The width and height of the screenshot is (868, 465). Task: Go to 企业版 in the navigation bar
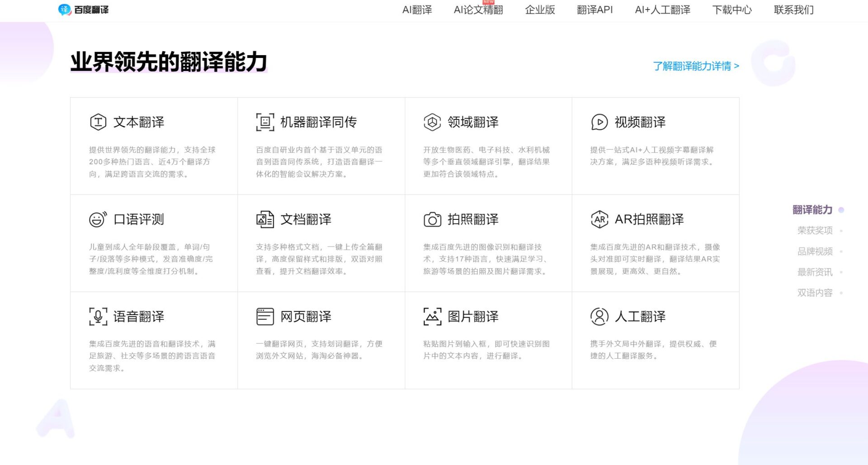point(540,10)
